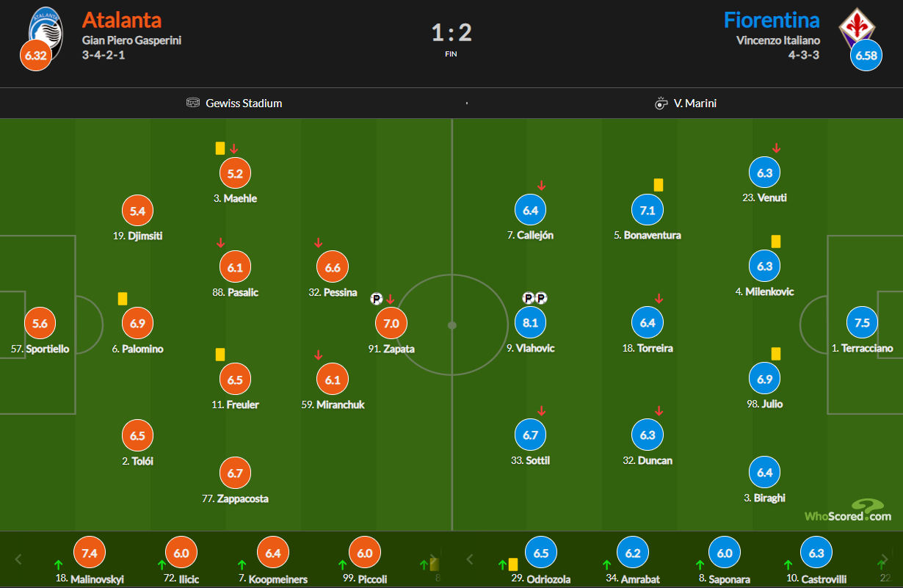Click the referee whistle icon beside V. Marini
The image size is (903, 588).
click(x=661, y=104)
